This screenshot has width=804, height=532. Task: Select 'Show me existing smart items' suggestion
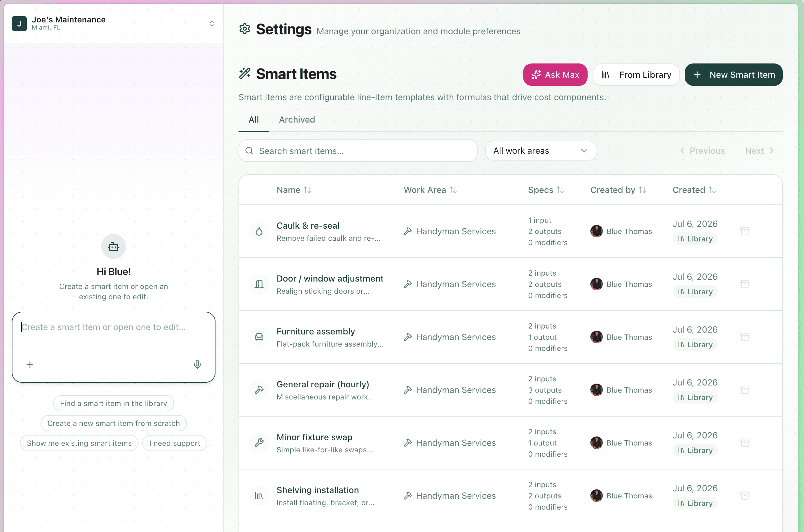click(79, 443)
